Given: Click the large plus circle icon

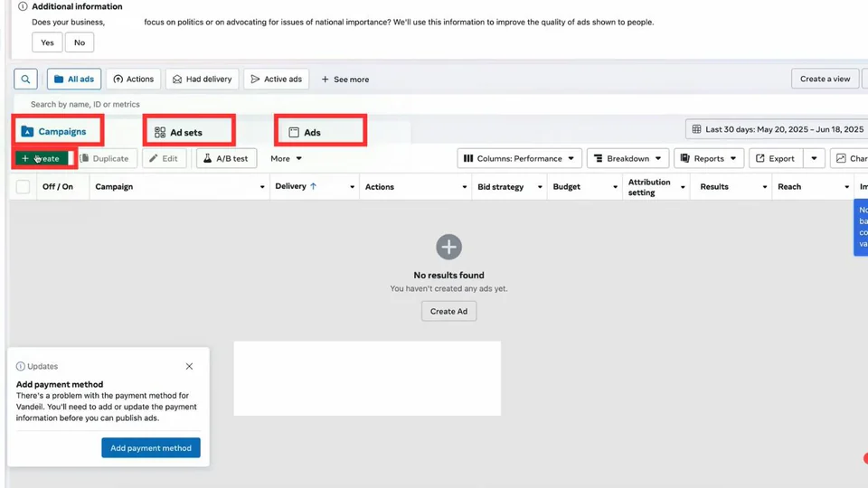Looking at the screenshot, I should tap(448, 247).
